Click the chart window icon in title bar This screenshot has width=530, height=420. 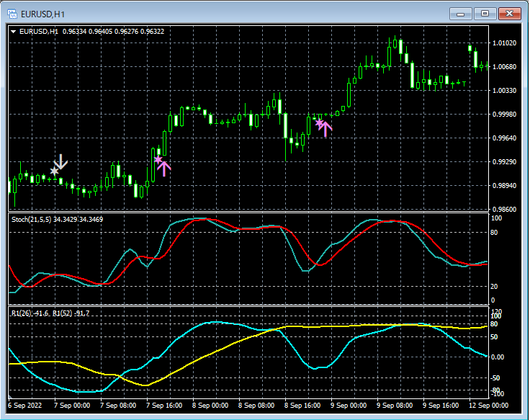pyautogui.click(x=12, y=12)
